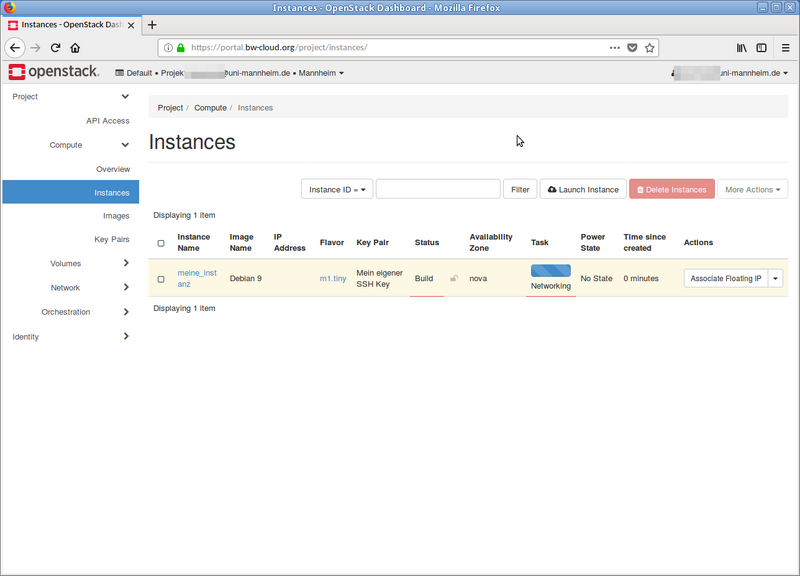The height and width of the screenshot is (576, 800).
Task: Click the sidebar panel icon next to library
Action: 762,47
